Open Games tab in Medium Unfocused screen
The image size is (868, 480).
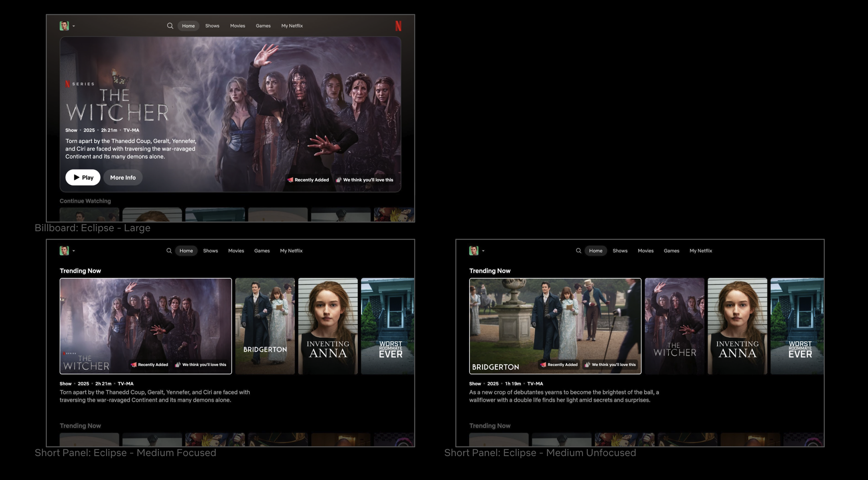(671, 251)
